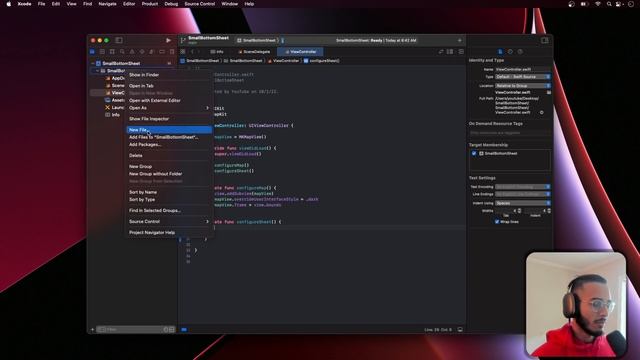Open the Line Endings dropdown
Screen dimensions: 640x360
523,194
